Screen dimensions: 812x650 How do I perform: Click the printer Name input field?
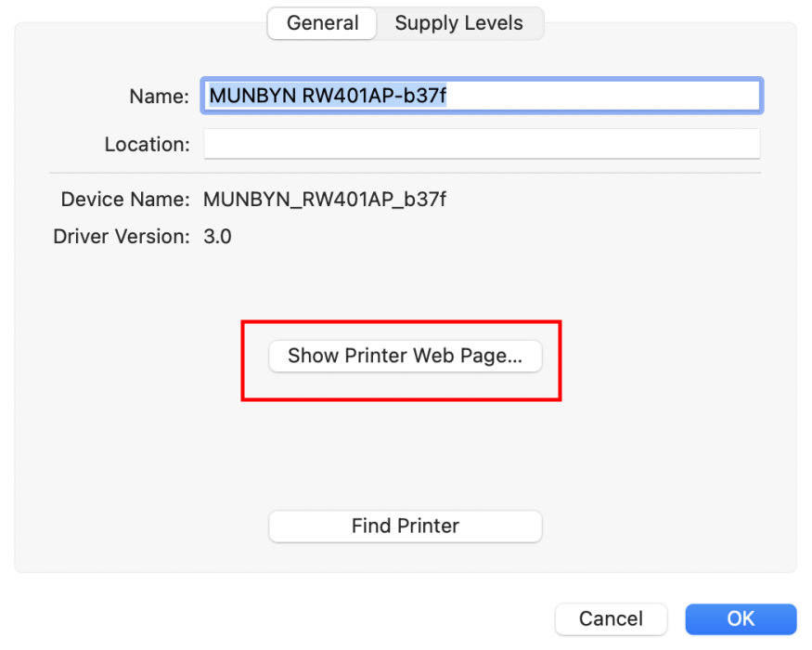click(482, 96)
